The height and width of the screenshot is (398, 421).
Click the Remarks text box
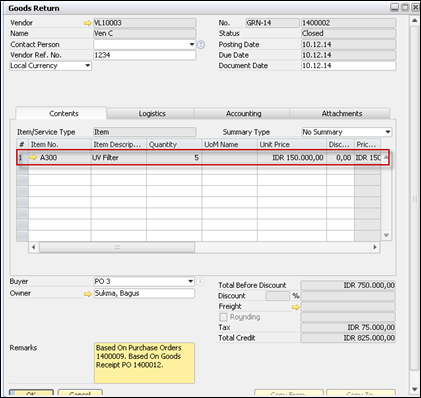144,363
